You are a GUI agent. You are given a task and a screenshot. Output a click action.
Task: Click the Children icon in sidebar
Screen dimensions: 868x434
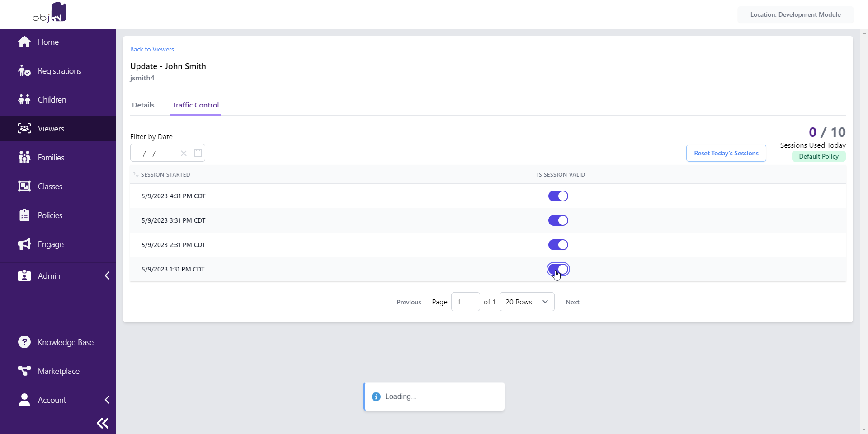[24, 100]
